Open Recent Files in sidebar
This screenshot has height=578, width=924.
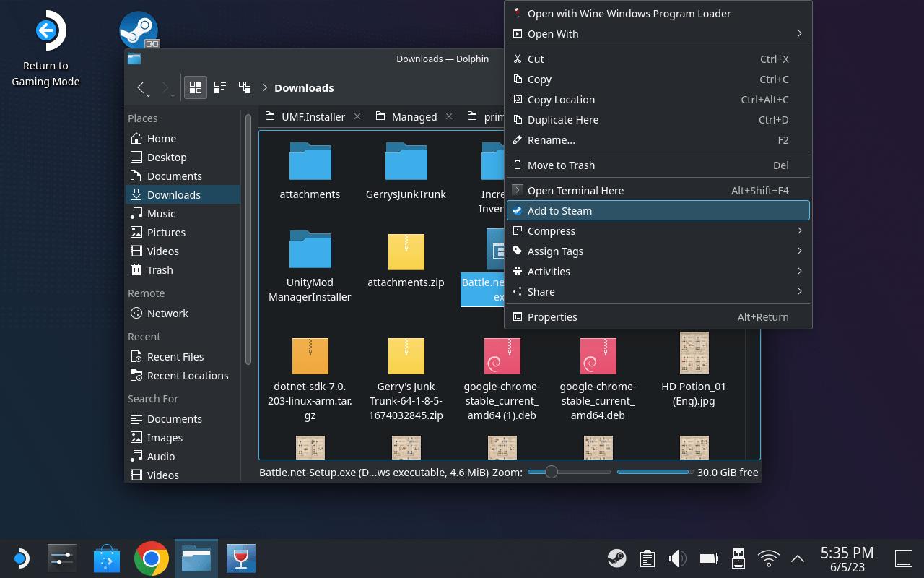175,357
